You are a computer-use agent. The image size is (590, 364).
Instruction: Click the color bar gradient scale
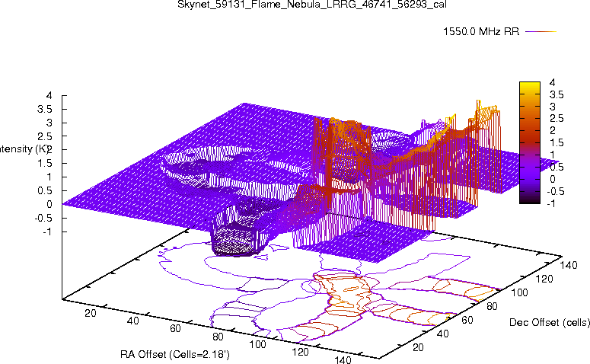(x=530, y=142)
